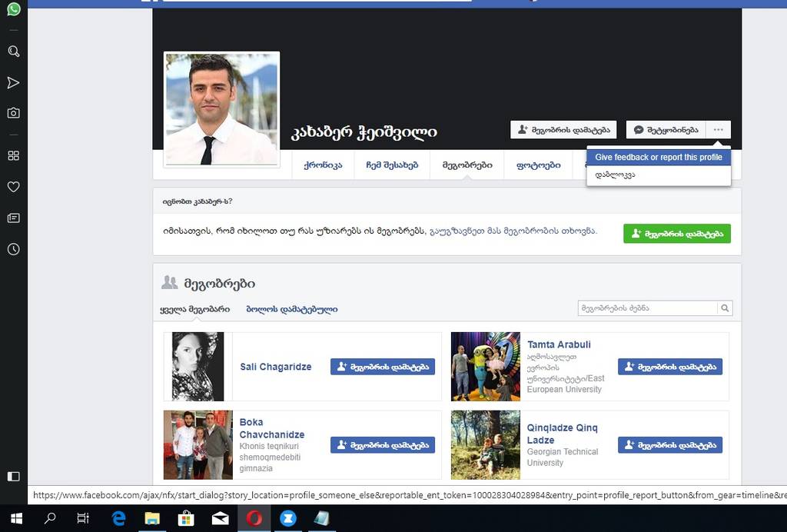Open Sali Chagaridze friend photo

click(x=198, y=367)
